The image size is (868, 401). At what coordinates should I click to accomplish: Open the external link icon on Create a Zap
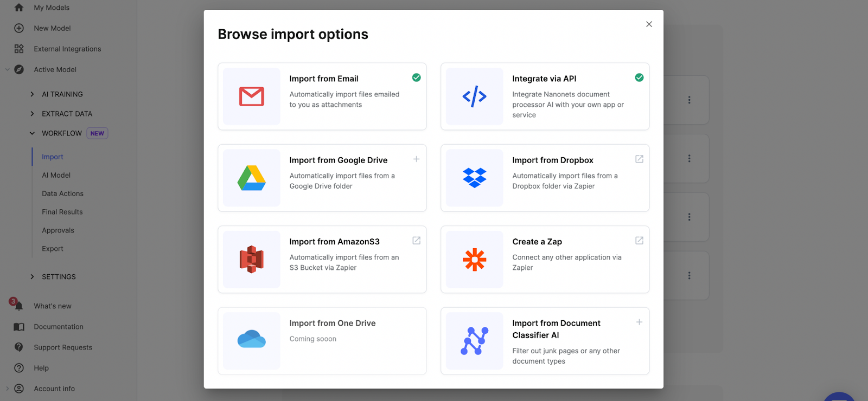pyautogui.click(x=640, y=240)
